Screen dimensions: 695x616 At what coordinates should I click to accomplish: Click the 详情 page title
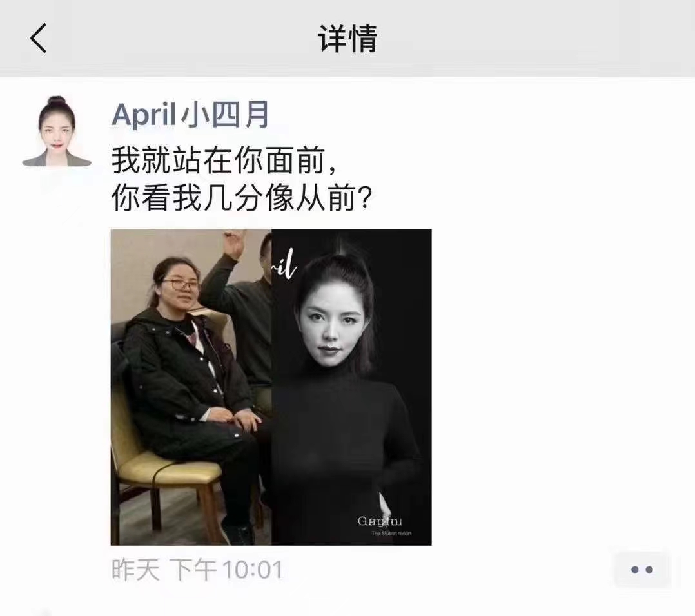click(x=347, y=39)
